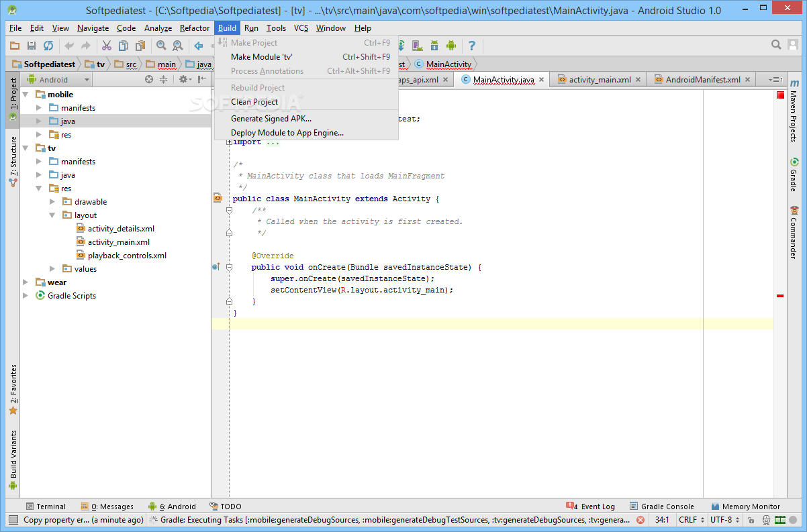Screen dimensions: 807x532
Task: Change the UTF-8 file encoding
Action: [724, 520]
